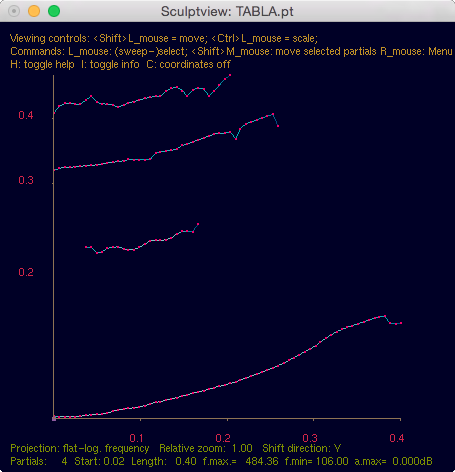Click the 0.4 frequency axis label
The height and width of the screenshot is (472, 455).
coord(26,115)
